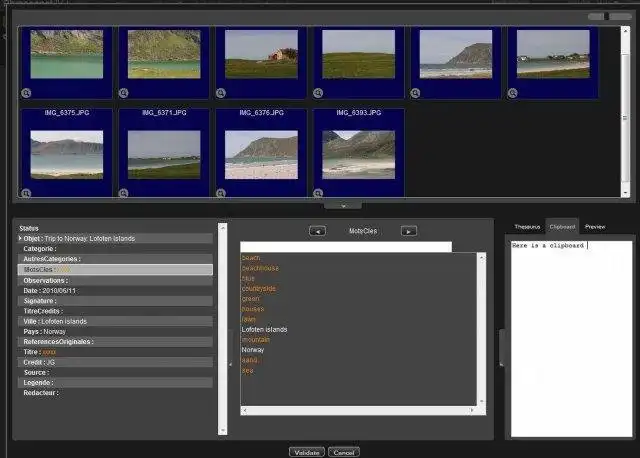Switch to the Thesaurus tab

527,227
